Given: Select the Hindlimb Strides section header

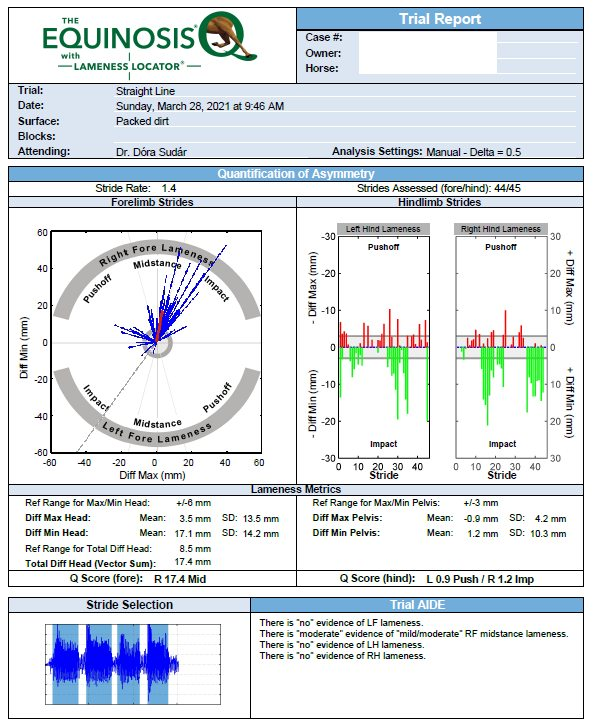Looking at the screenshot, I should click(x=439, y=202).
